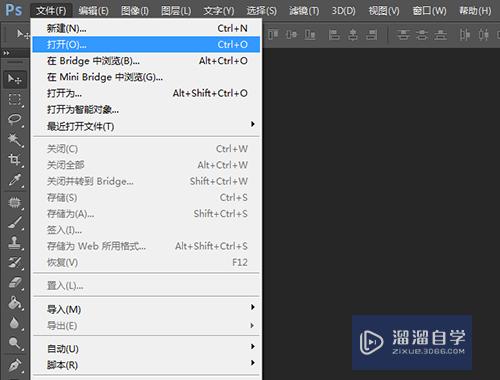Open the 图层(L) menu
500x380 pixels.
pyautogui.click(x=176, y=11)
